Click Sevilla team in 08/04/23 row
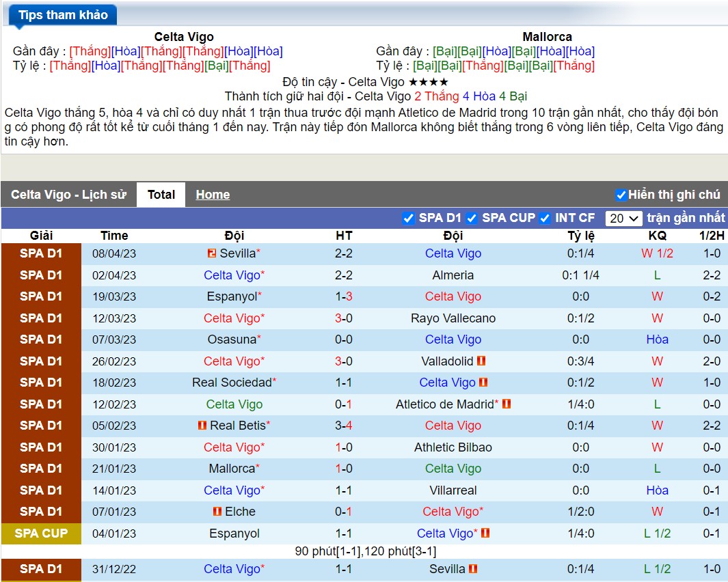The width and height of the screenshot is (728, 582). pos(238,253)
